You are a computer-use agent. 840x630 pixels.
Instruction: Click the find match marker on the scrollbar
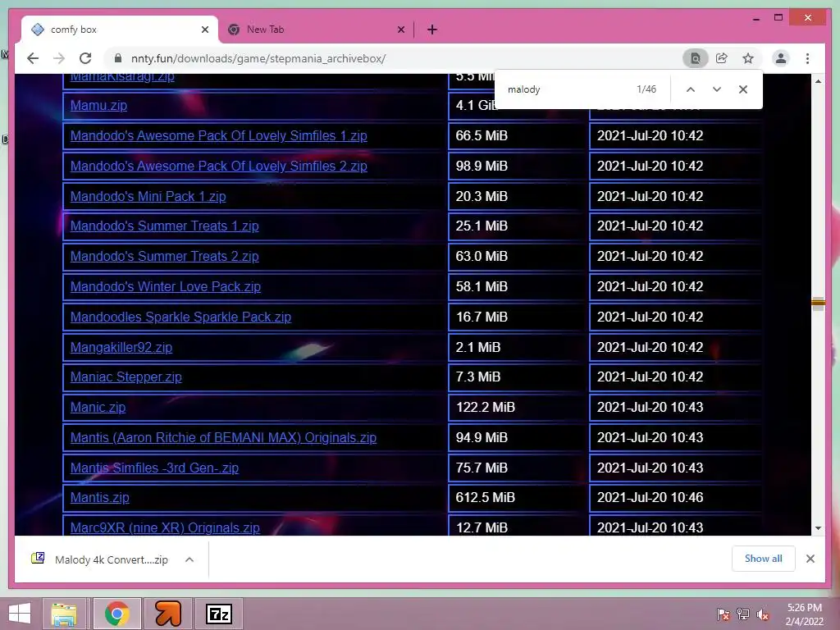(x=818, y=304)
